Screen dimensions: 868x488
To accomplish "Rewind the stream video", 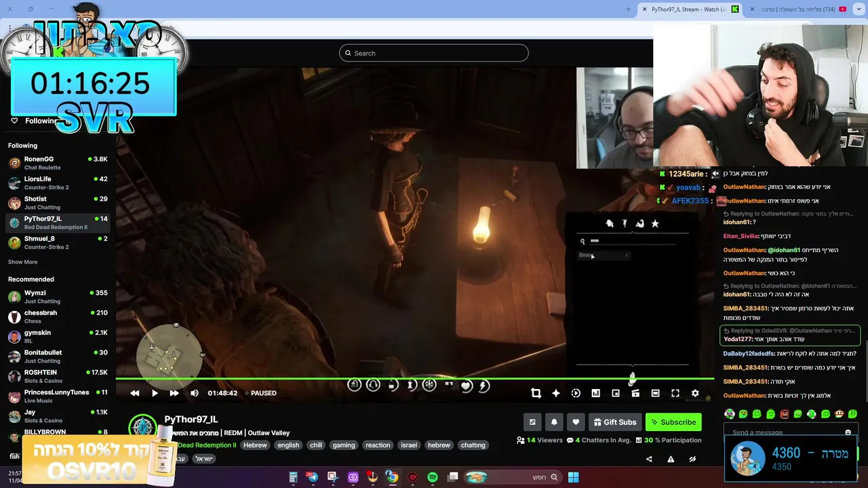I will pyautogui.click(x=135, y=393).
